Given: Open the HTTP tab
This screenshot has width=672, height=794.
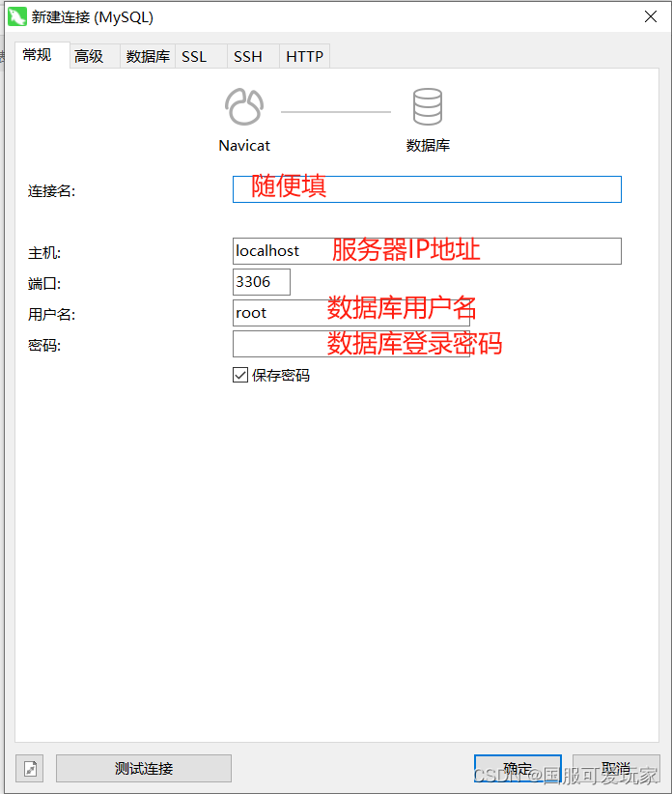Looking at the screenshot, I should point(305,56).
